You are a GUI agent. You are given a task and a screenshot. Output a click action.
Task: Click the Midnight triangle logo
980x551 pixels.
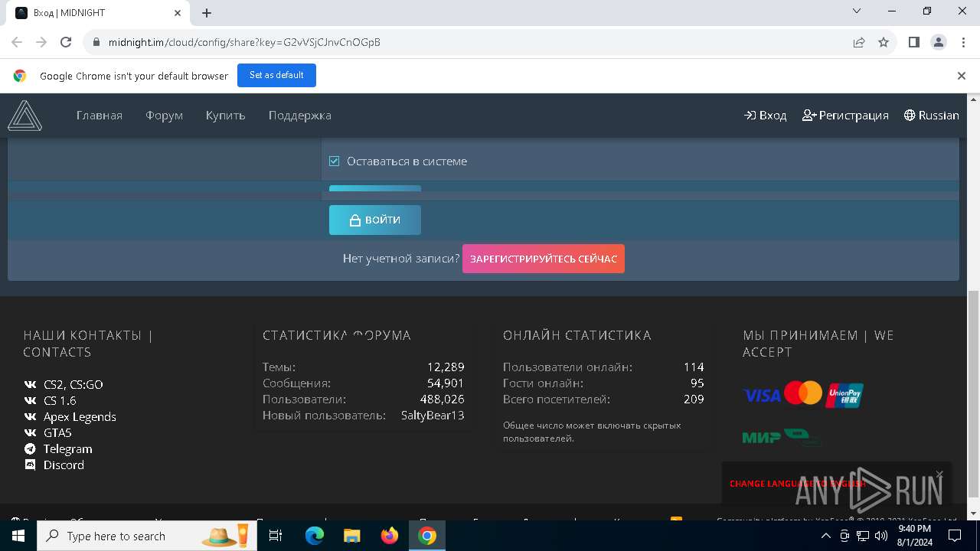25,116
